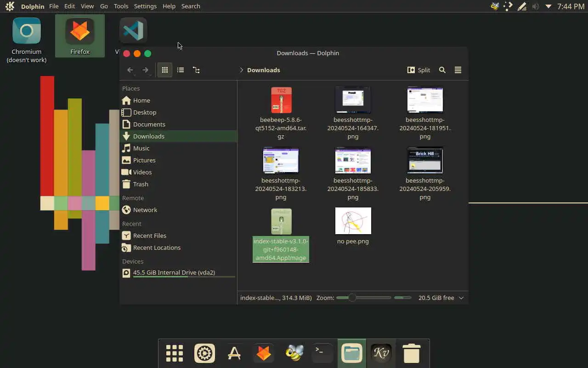The image size is (588, 368).
Task: Open the terminal icon in dock
Action: click(322, 353)
